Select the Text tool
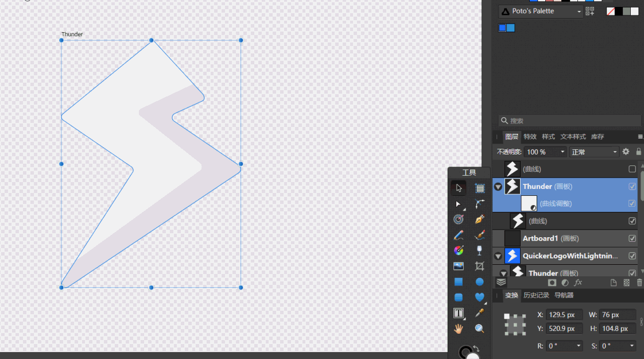 pyautogui.click(x=458, y=313)
